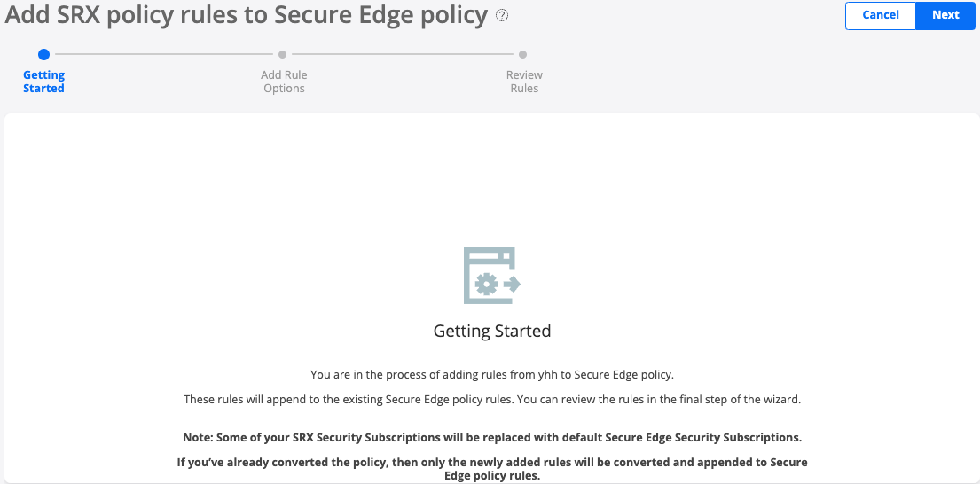
Task: Click the line between Getting Started and Add Rule Options
Action: coord(163,55)
